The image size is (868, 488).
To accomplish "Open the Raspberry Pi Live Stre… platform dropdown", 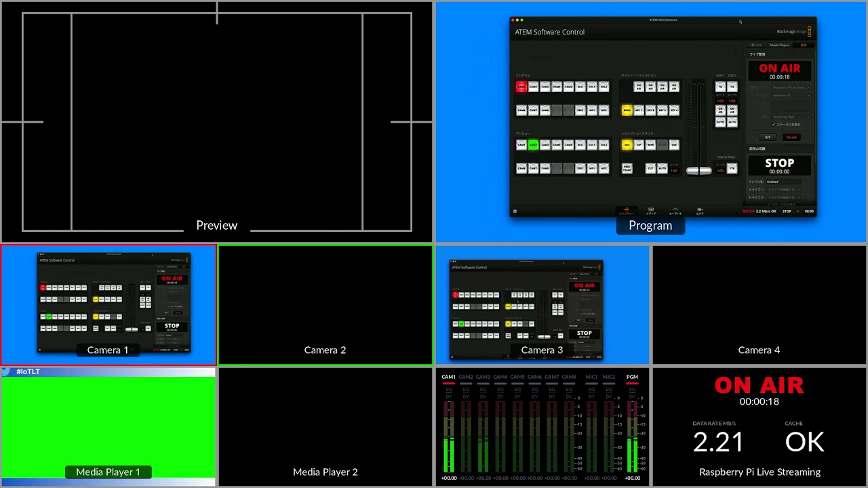I will (x=791, y=87).
